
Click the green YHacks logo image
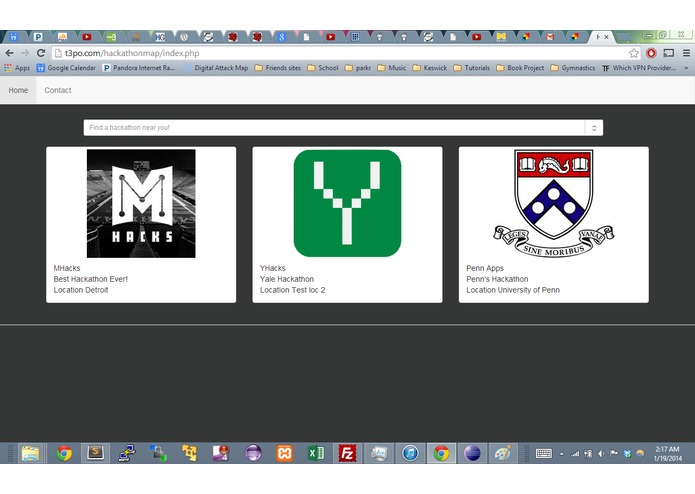tap(347, 203)
